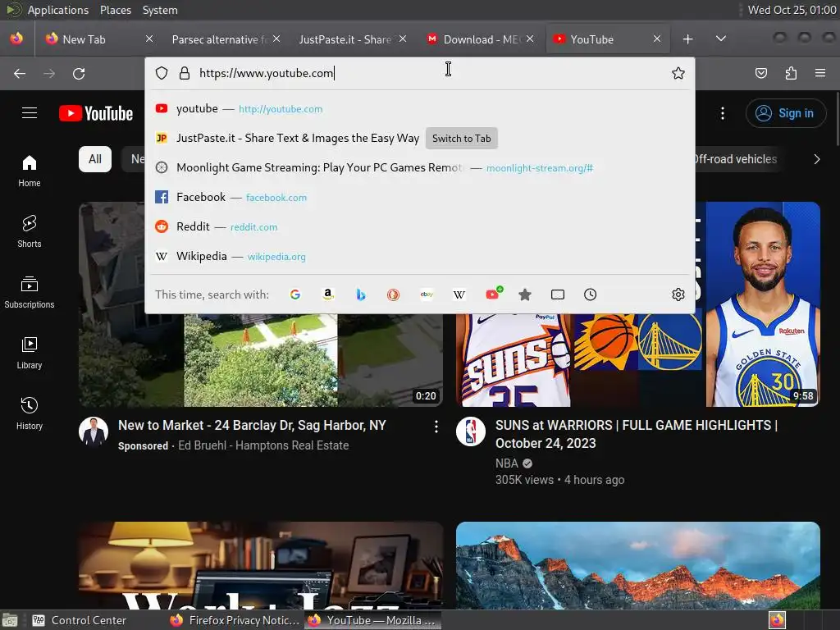This screenshot has height=630, width=840.
Task: Open tracking protection shield icon
Action: pos(162,73)
